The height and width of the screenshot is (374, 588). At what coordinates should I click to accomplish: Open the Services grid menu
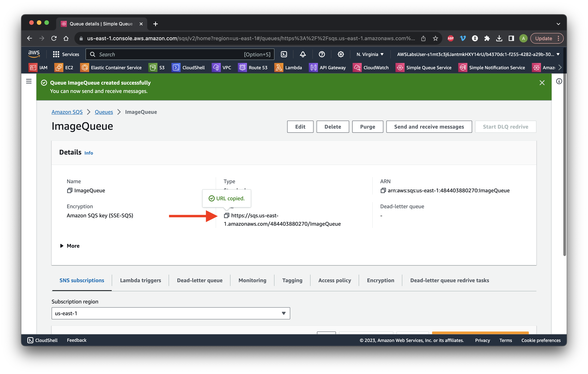(x=66, y=54)
